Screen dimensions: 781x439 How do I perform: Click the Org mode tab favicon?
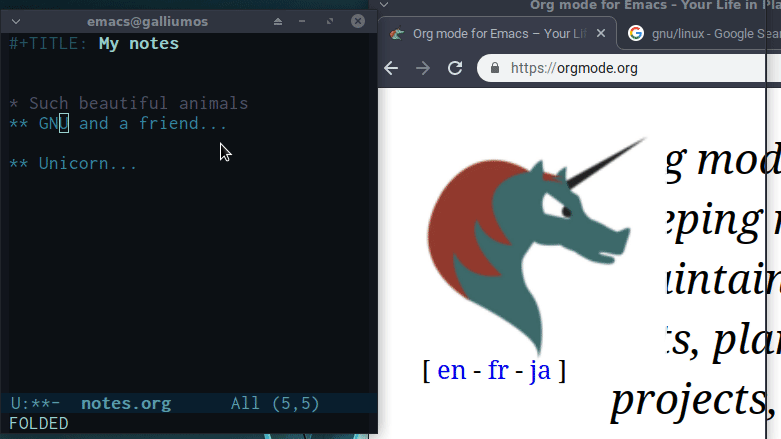(x=397, y=33)
